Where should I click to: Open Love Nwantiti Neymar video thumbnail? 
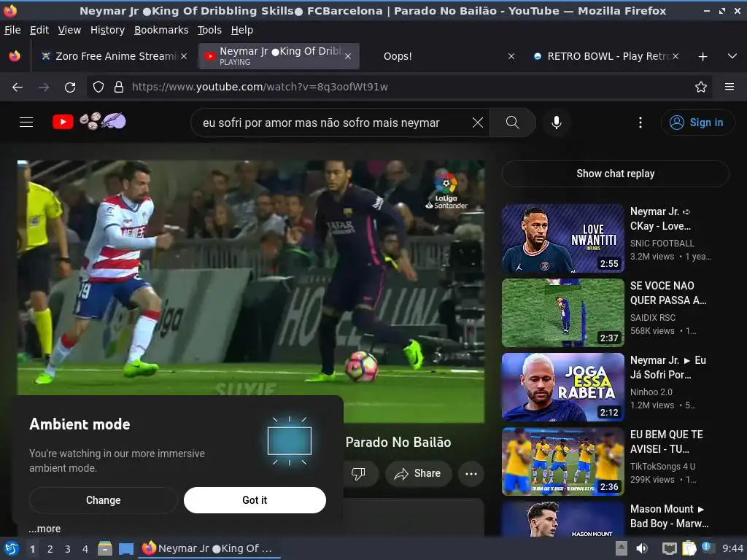tap(562, 238)
